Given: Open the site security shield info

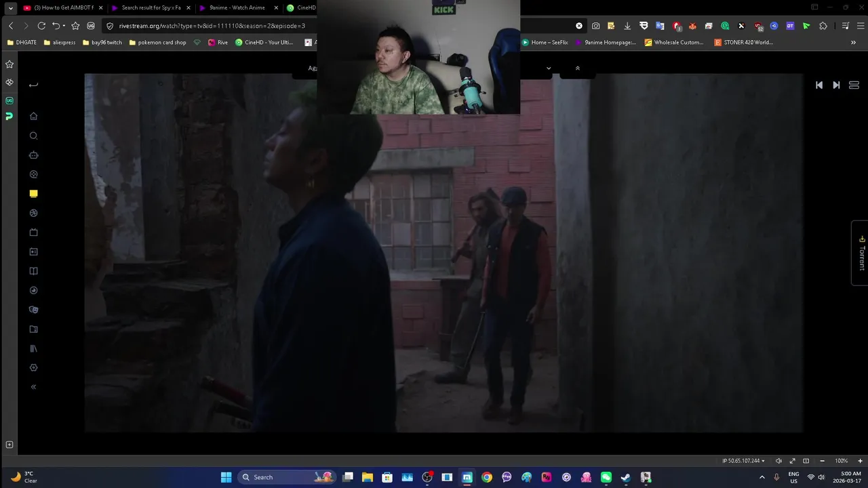Looking at the screenshot, I should [110, 26].
